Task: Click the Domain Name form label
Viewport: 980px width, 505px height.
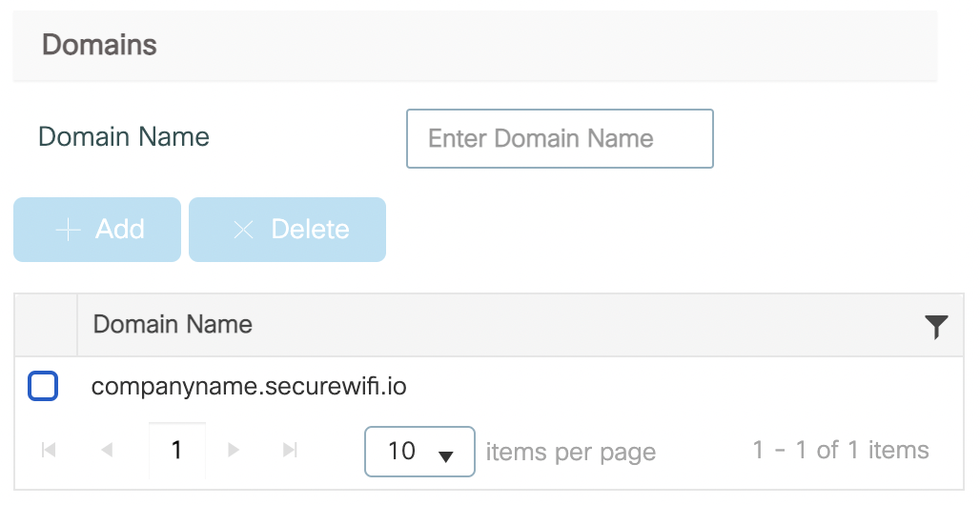Action: 124,137
